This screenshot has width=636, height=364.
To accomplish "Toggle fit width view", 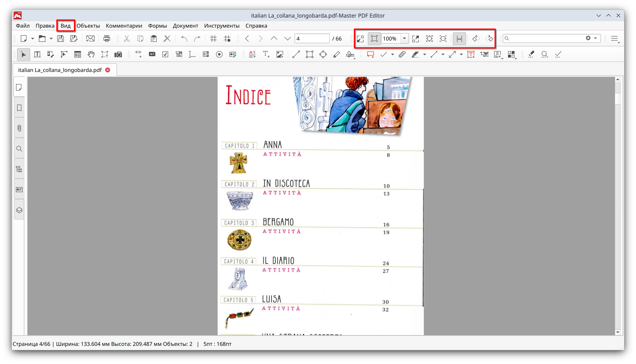I will [443, 39].
